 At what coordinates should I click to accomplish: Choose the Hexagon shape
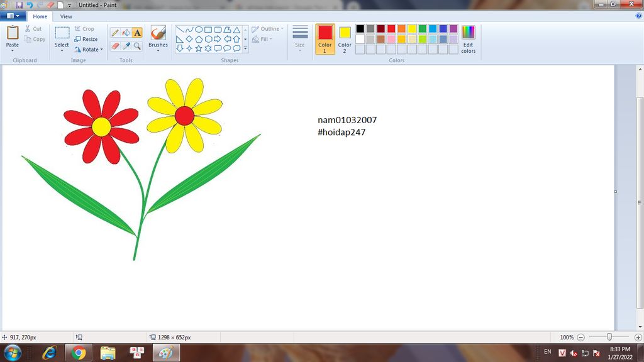pyautogui.click(x=208, y=39)
